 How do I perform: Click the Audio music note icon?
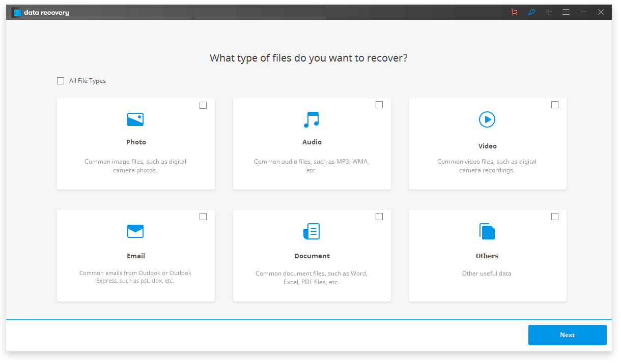click(x=312, y=120)
